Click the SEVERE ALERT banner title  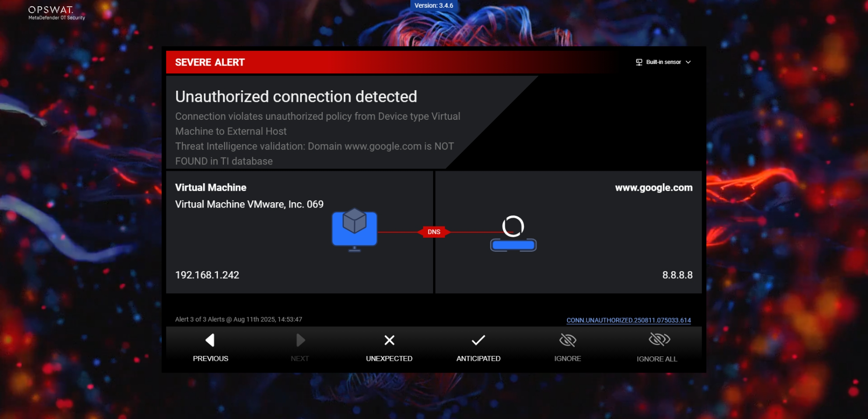(x=210, y=62)
